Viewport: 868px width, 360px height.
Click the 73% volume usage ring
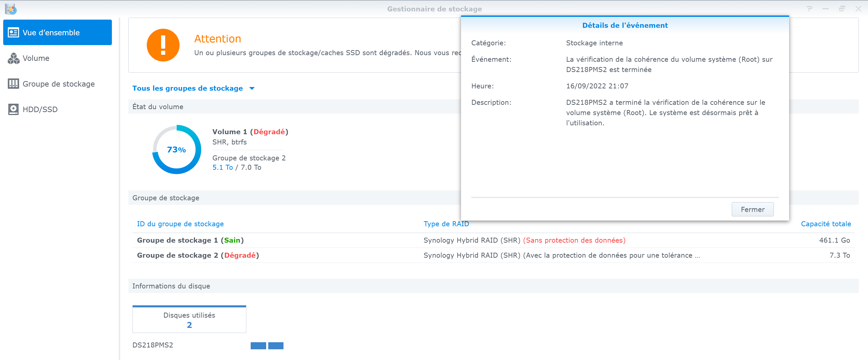click(x=177, y=149)
